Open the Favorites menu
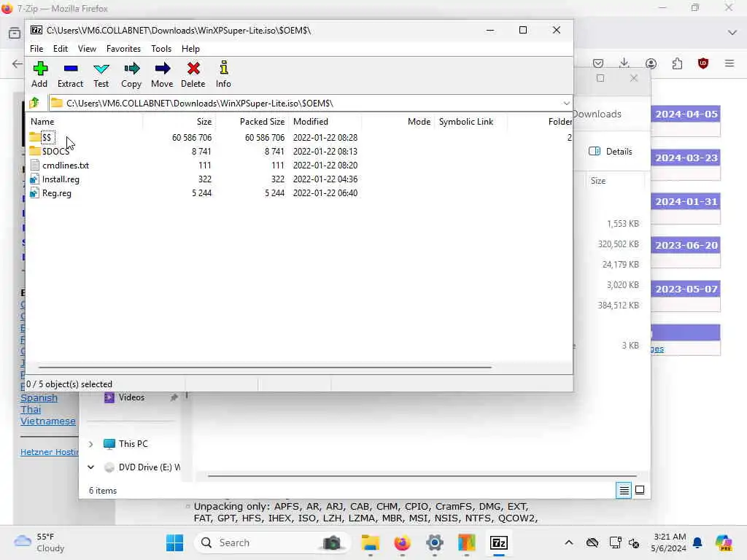747x560 pixels. [x=123, y=49]
